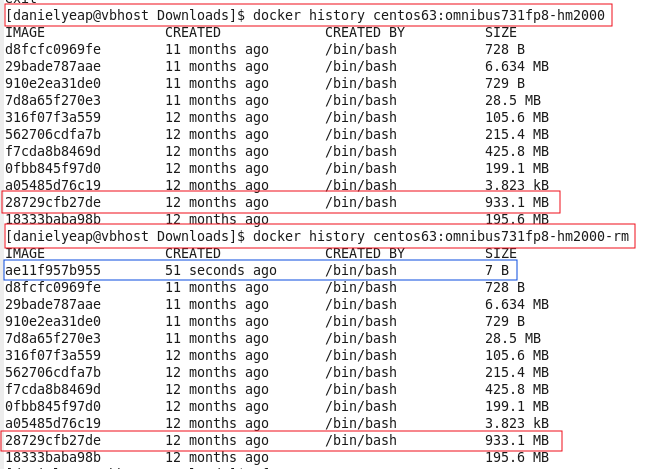Click the 215.4 MB size in the first listing

coord(517,134)
